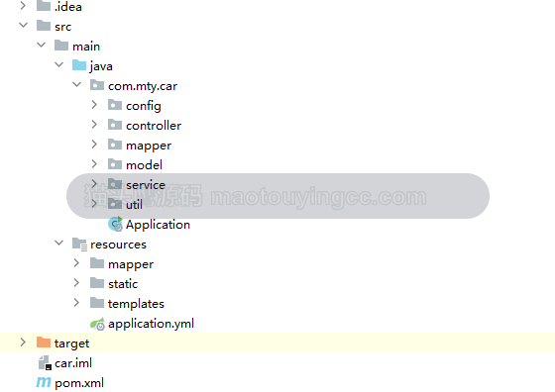Select the static label

(x=123, y=284)
